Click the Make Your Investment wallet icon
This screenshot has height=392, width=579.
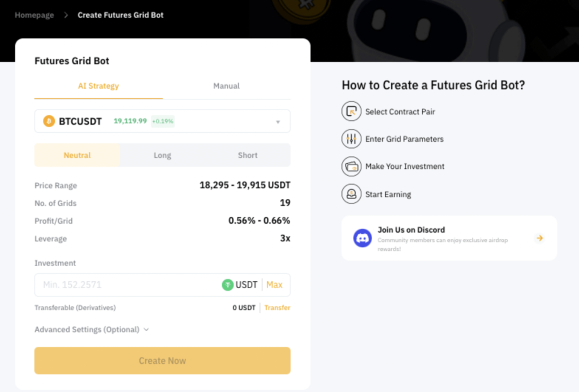tap(351, 166)
